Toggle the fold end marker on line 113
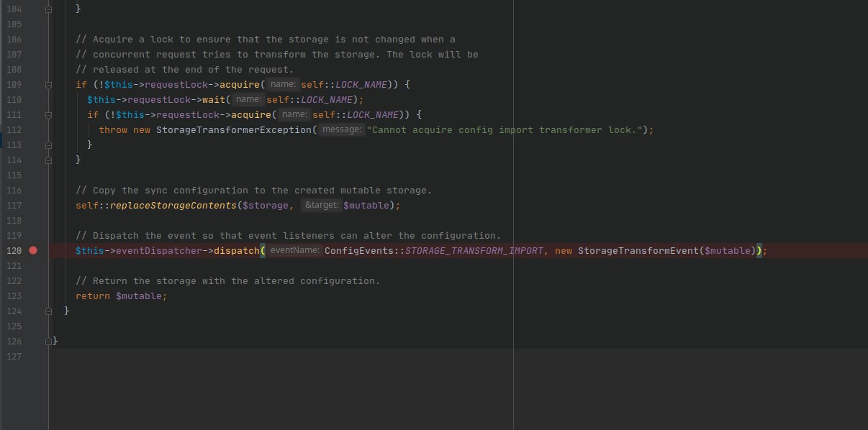This screenshot has height=430, width=868. pyautogui.click(x=48, y=145)
